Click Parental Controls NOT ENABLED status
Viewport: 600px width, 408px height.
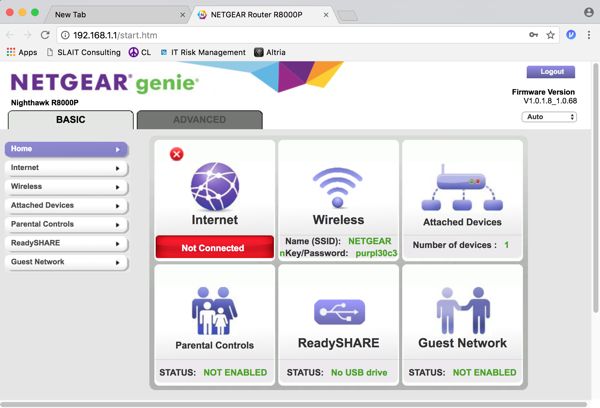click(x=235, y=372)
